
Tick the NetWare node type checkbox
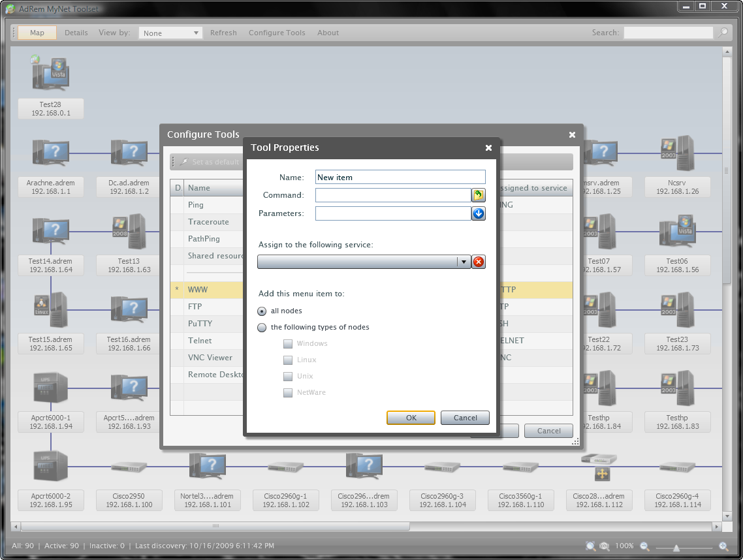(288, 393)
